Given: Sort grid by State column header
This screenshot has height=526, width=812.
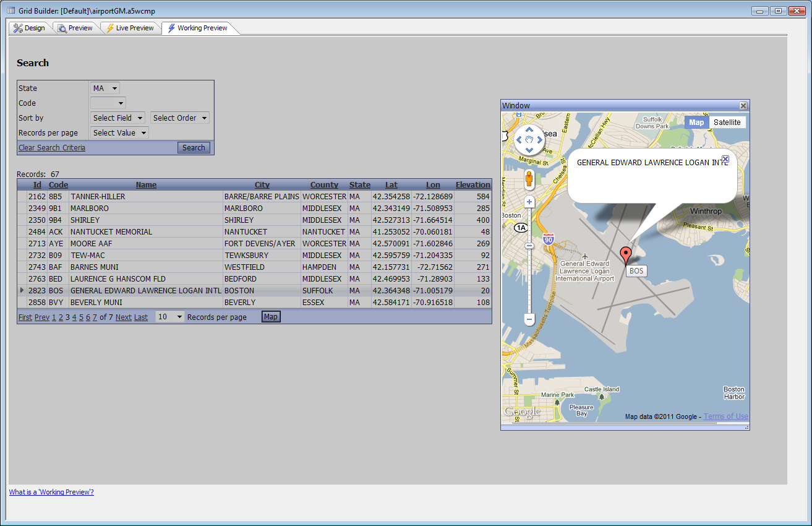Looking at the screenshot, I should pyautogui.click(x=360, y=185).
